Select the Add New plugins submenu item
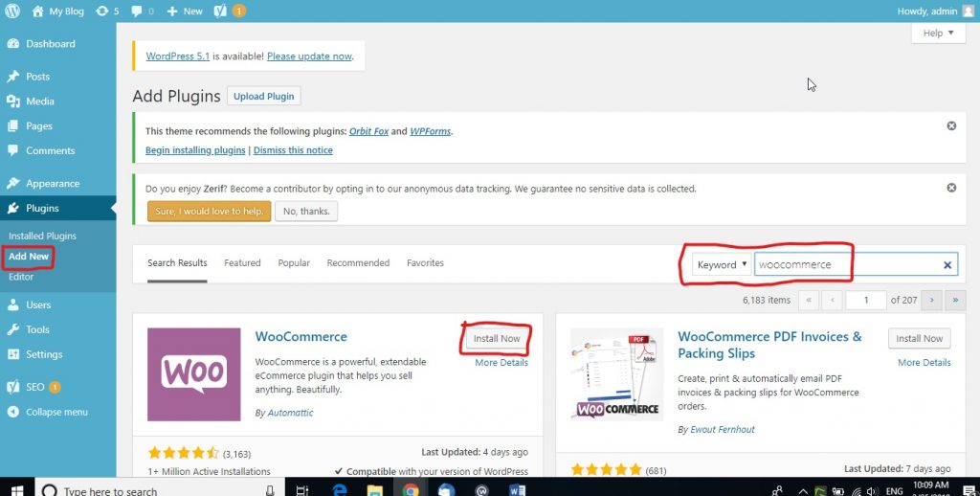This screenshot has height=496, width=980. coord(29,257)
